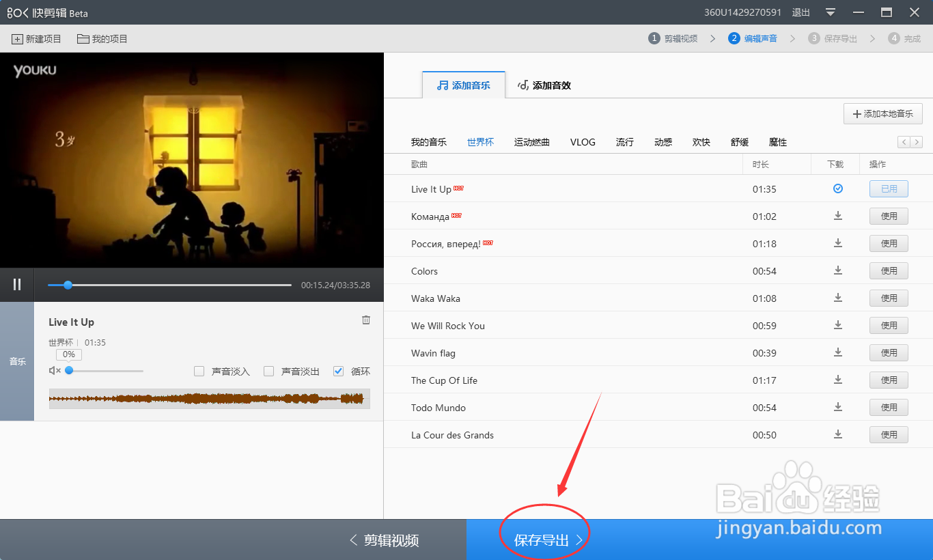This screenshot has height=560, width=933.
Task: Select the 音乐 track side label
Action: (17, 361)
